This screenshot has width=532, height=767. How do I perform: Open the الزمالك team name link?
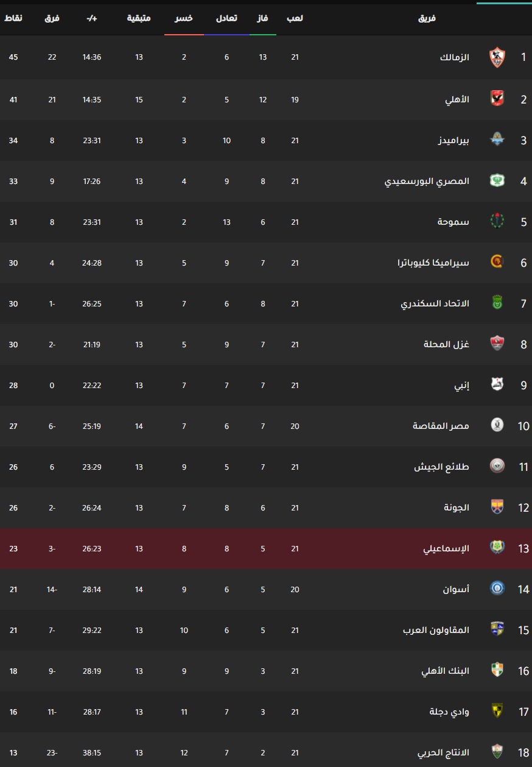click(455, 57)
